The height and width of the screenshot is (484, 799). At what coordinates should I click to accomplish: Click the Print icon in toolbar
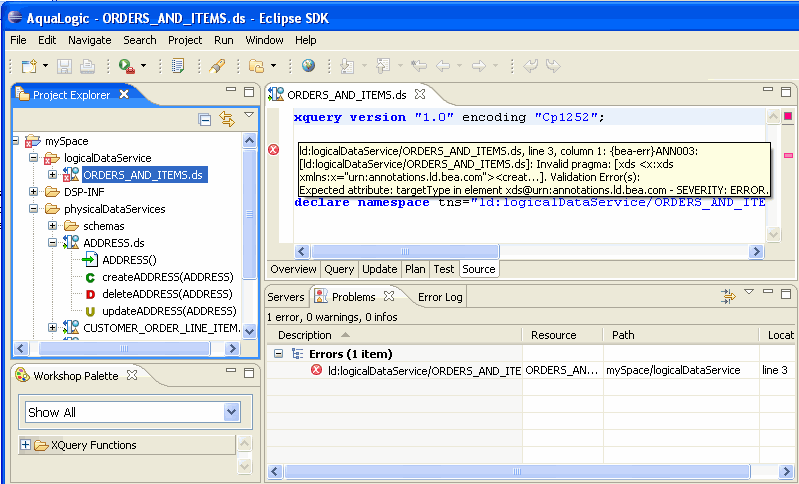[x=87, y=66]
